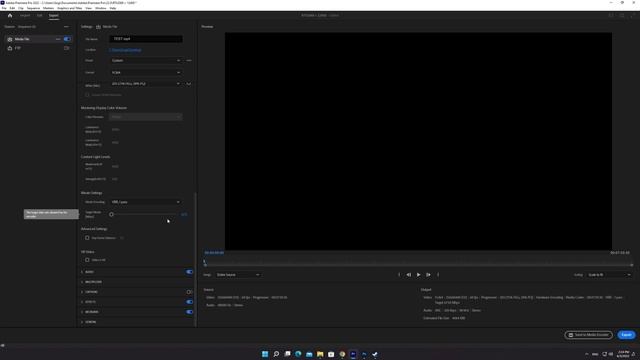Show hidden system tray icons

(x=587, y=354)
